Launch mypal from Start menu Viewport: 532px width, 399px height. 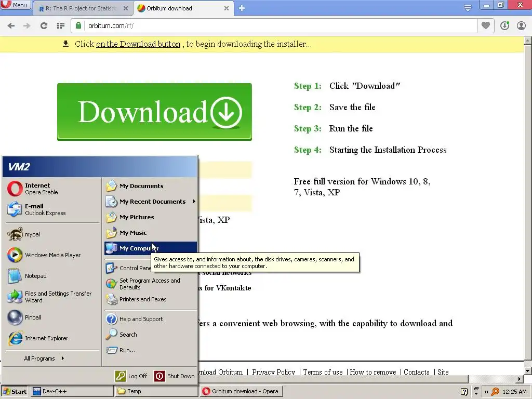tap(52, 234)
